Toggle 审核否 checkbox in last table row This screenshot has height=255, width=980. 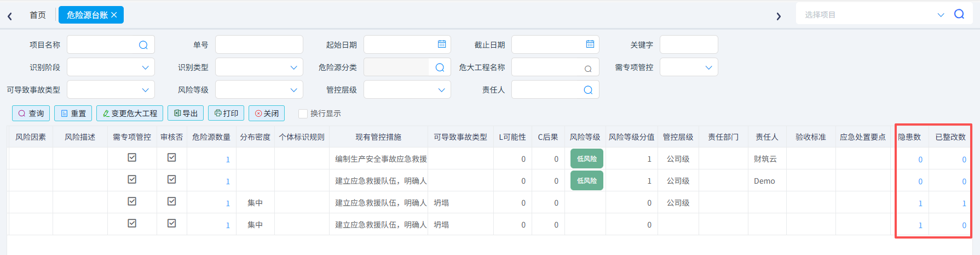(171, 223)
